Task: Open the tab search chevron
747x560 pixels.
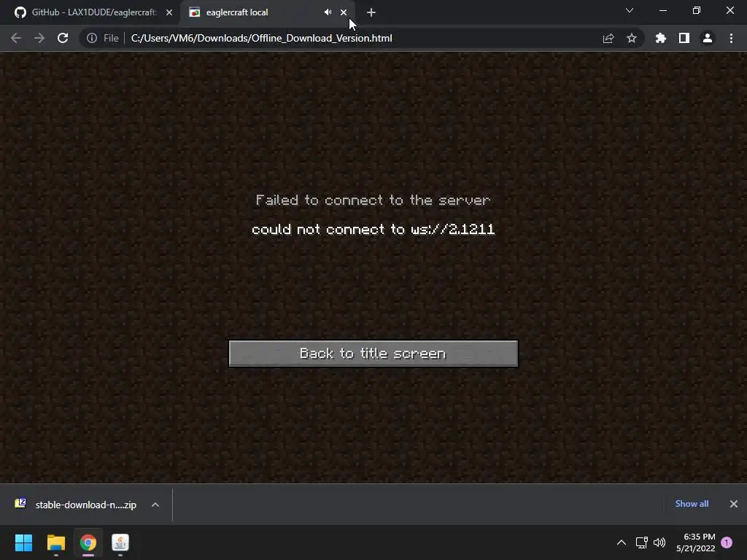Action: point(630,10)
